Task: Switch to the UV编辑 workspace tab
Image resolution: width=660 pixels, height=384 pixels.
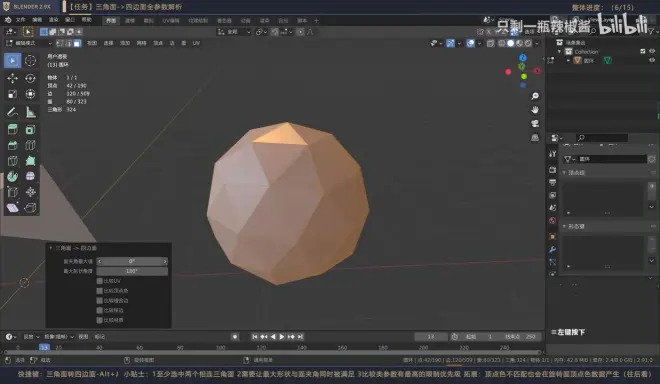Action: click(171, 21)
